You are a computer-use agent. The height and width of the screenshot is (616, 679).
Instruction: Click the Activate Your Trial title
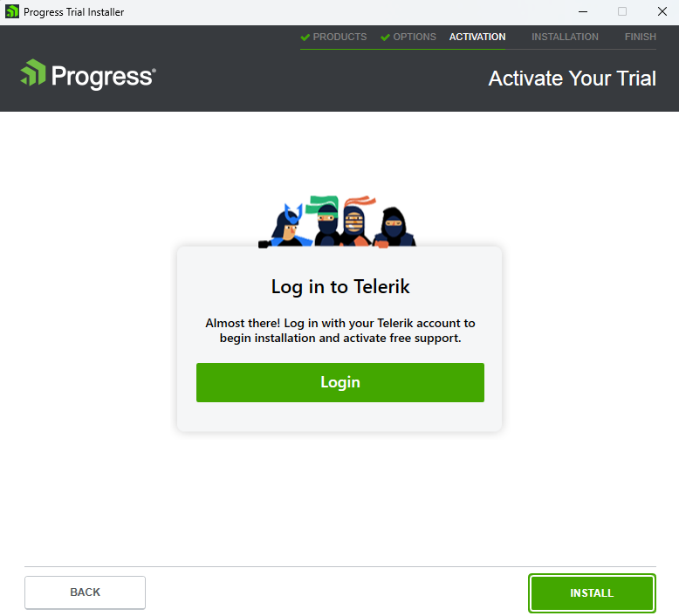pos(572,79)
